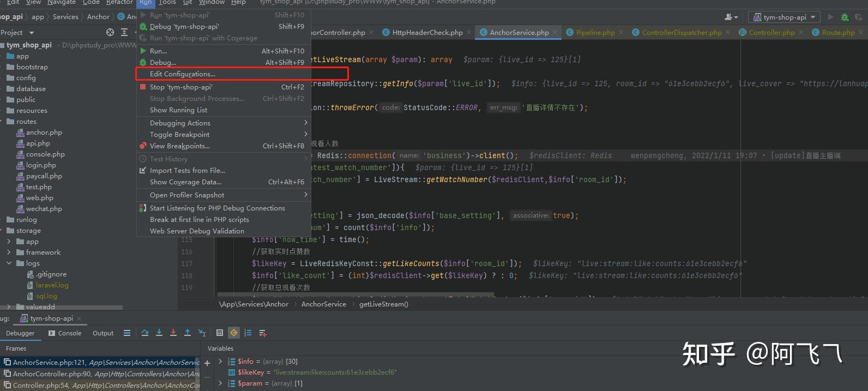Expand the framework folder
868x391 pixels.
(x=9, y=252)
